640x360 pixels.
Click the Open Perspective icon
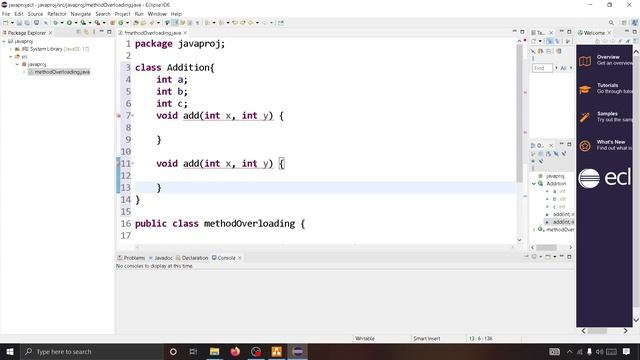pos(624,23)
